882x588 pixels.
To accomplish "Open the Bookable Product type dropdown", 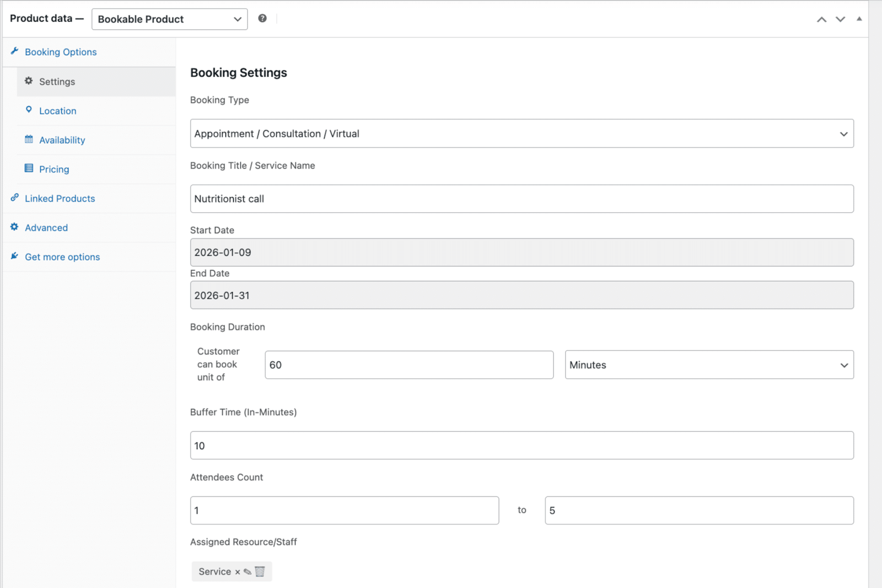I will click(169, 19).
